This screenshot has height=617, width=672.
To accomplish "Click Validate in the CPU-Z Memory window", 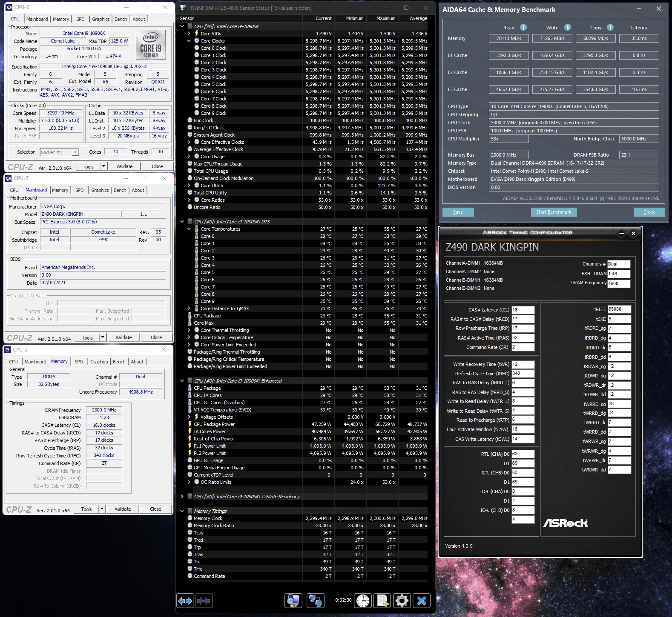I will pos(123,509).
